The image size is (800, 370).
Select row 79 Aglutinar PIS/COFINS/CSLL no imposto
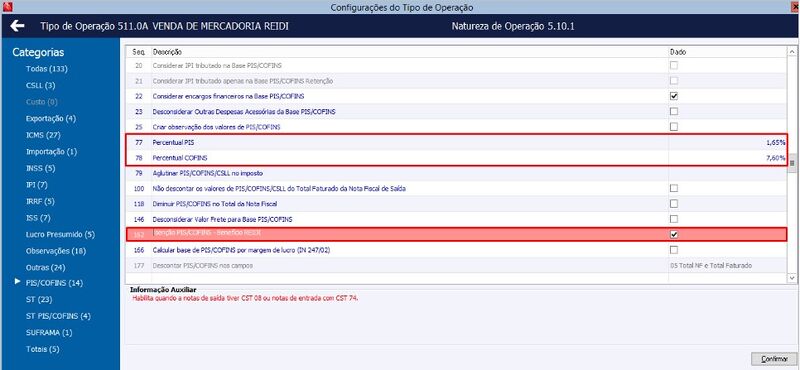click(456, 174)
